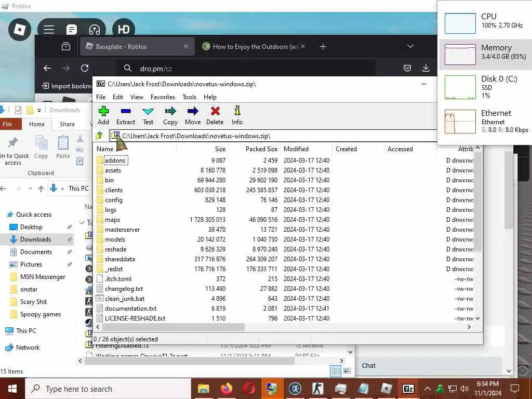The image size is (532, 399).
Task: Open the Roblox chat log icon
Action: click(x=71, y=30)
